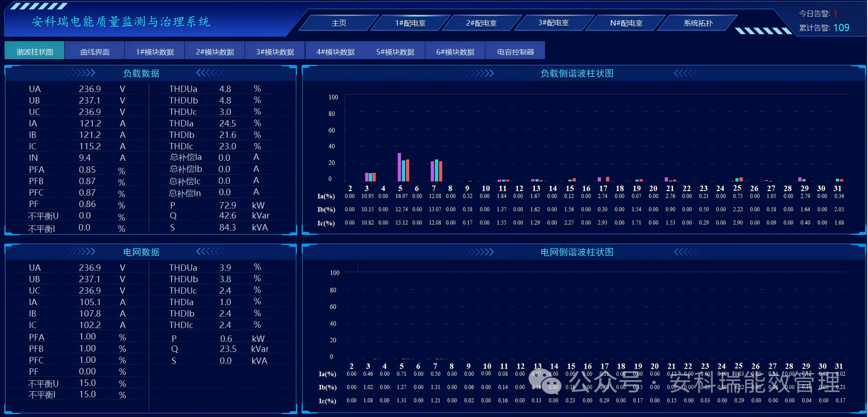Click the grid IB value 107.8
This screenshot has height=417, width=868.
tap(90, 313)
